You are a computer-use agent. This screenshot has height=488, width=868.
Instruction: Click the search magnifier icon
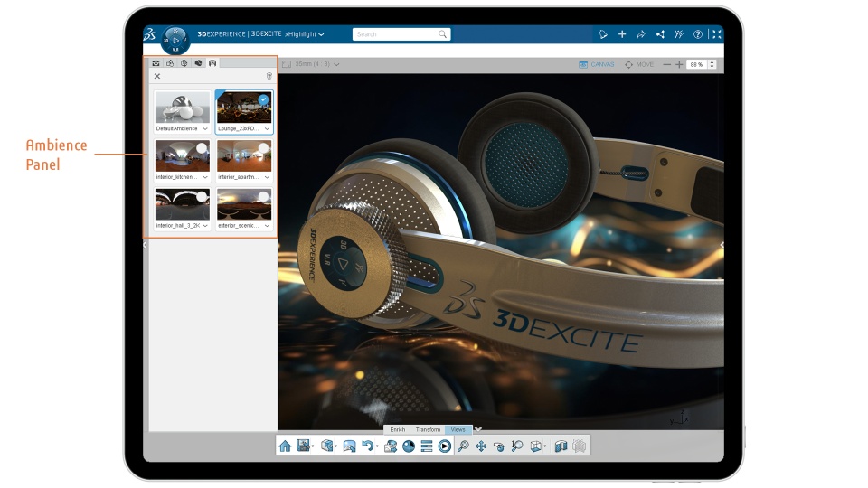pyautogui.click(x=442, y=34)
